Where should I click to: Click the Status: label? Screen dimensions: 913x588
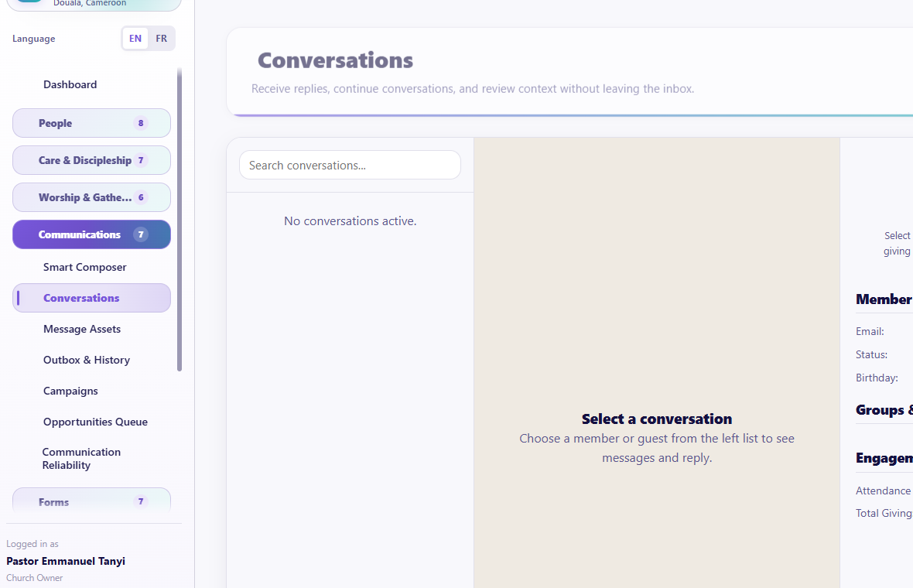[x=872, y=354]
